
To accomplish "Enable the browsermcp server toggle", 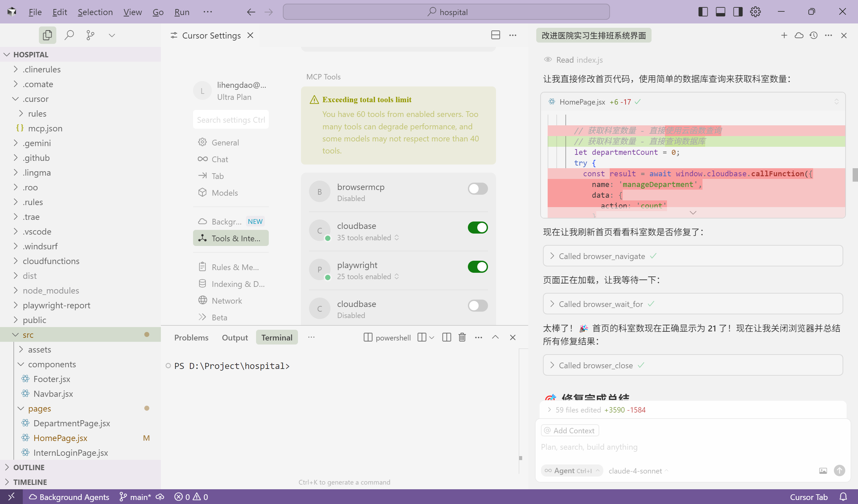I will (x=478, y=189).
